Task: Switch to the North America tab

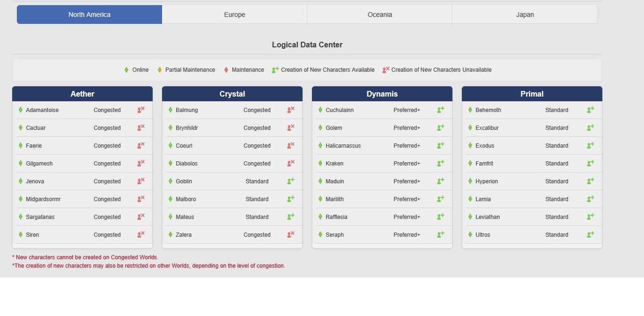Action: pos(89,15)
